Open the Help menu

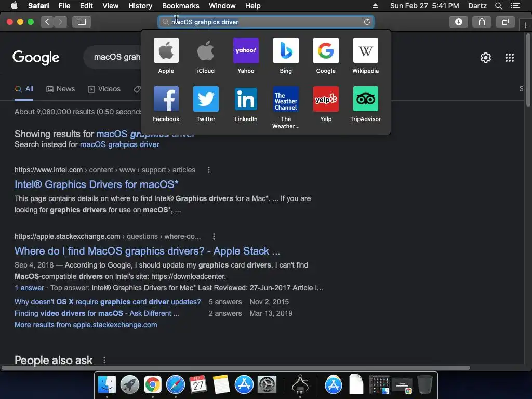(253, 6)
